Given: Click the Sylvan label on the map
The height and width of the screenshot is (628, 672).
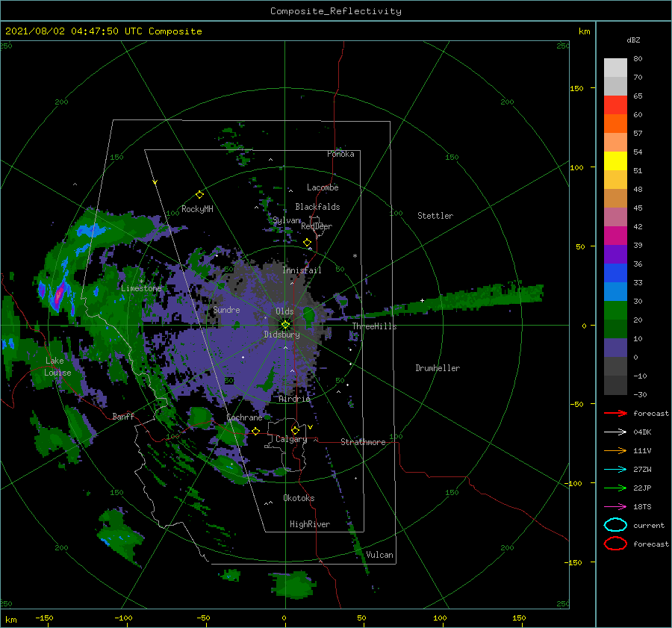Looking at the screenshot, I should pyautogui.click(x=287, y=220).
